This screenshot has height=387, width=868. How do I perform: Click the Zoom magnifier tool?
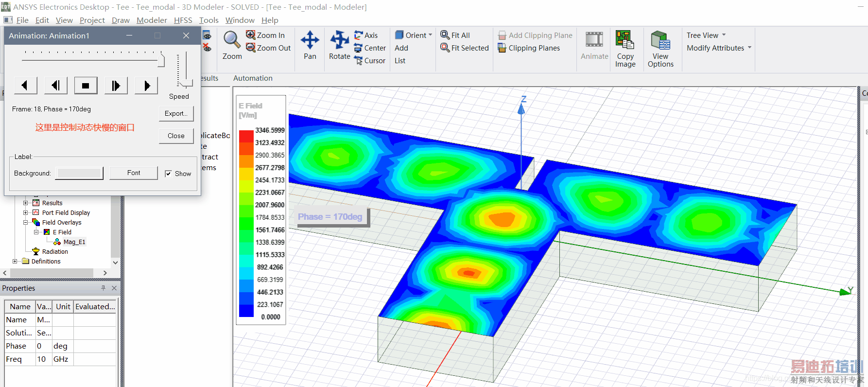(232, 45)
